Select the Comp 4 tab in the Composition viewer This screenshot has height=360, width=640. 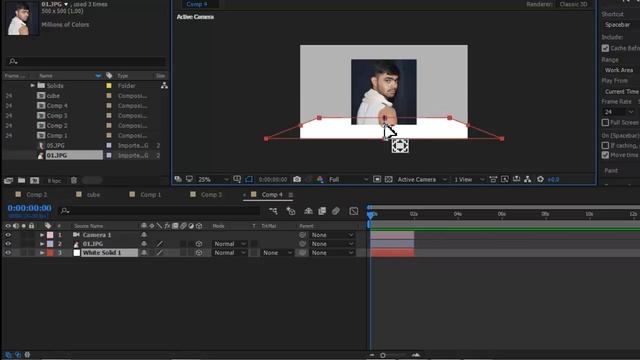[197, 4]
